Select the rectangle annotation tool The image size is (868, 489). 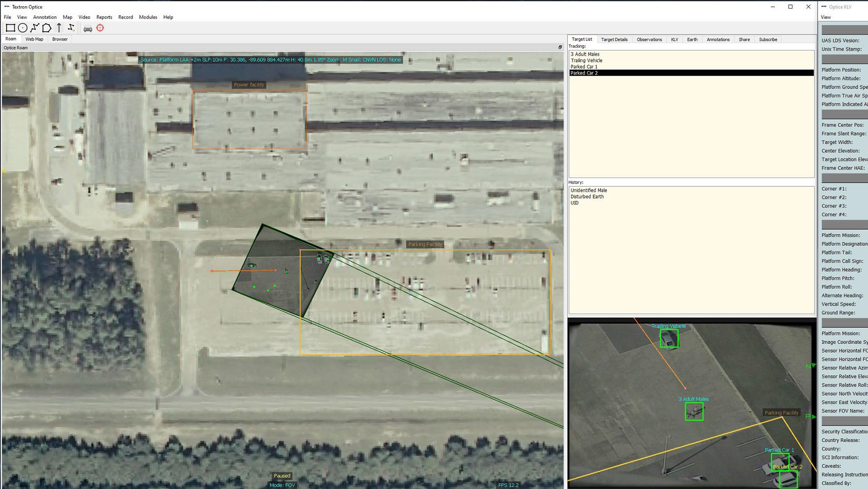[10, 28]
